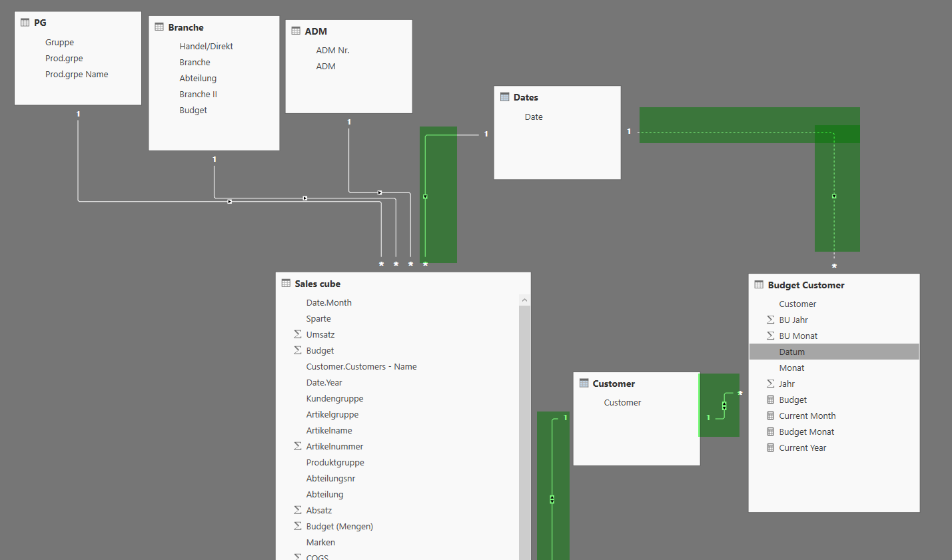
Task: Click the sigma icon beside Umsatz
Action: tap(297, 334)
